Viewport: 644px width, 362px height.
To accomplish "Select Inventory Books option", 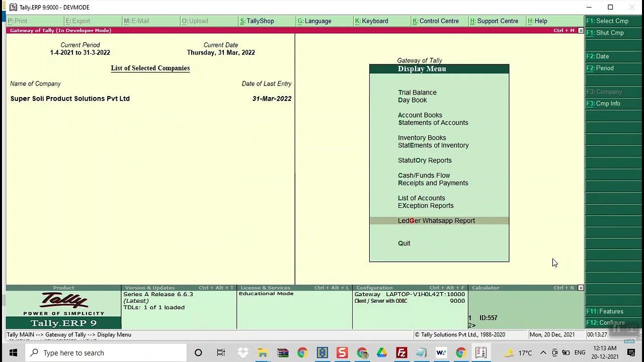I will pyautogui.click(x=422, y=138).
